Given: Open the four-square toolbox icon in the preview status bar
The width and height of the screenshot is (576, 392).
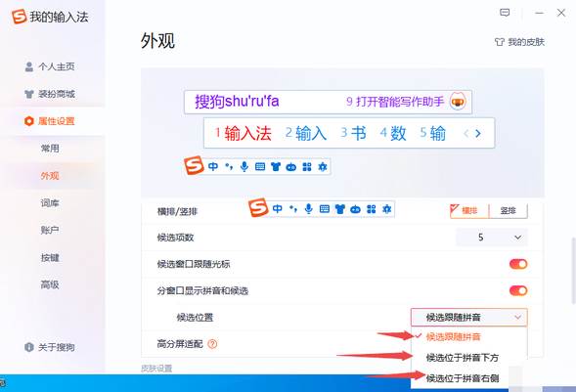Looking at the screenshot, I should pyautogui.click(x=307, y=167).
